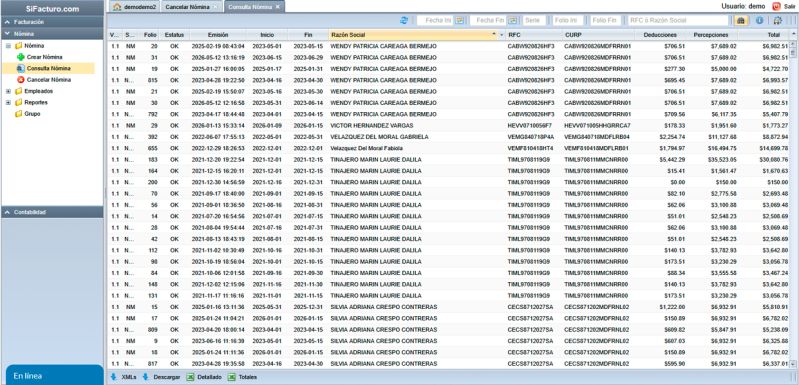Select the VICTOR HERNANDEZ VARGAS row
This screenshot has height=385, width=799.
[x=448, y=125]
